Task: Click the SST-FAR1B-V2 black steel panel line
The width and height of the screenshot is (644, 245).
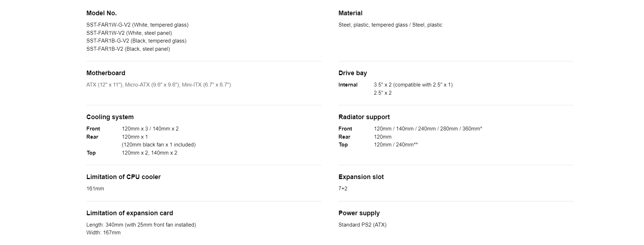Action: pyautogui.click(x=128, y=49)
